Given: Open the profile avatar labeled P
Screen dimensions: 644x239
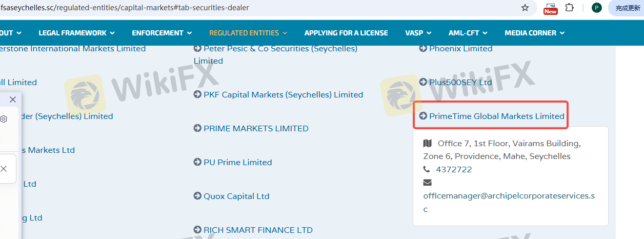Looking at the screenshot, I should tap(596, 8).
